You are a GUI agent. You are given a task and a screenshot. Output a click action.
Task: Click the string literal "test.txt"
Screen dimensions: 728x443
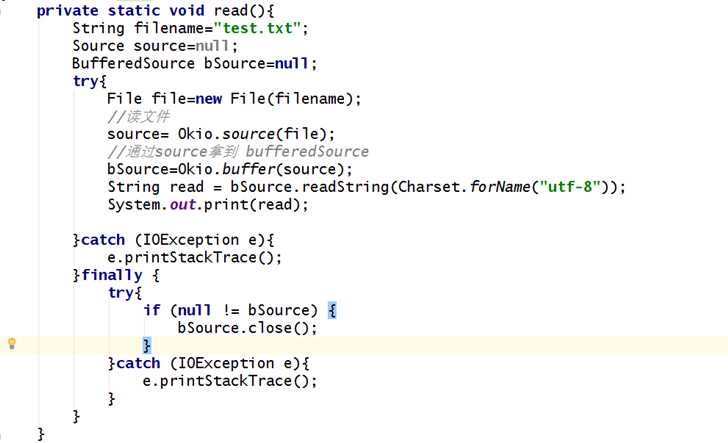(258, 28)
